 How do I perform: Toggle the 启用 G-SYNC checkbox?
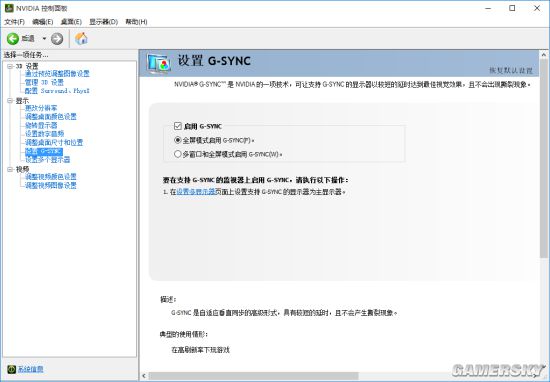178,126
